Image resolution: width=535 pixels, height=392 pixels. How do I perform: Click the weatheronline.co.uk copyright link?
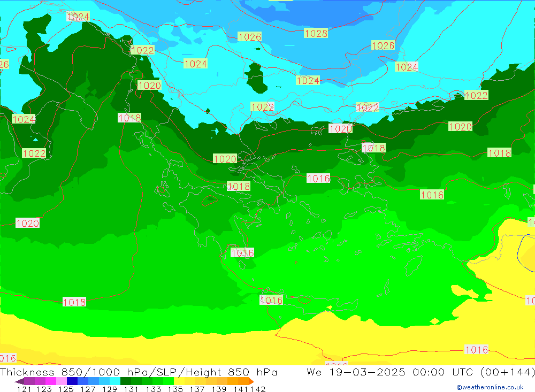point(490,387)
